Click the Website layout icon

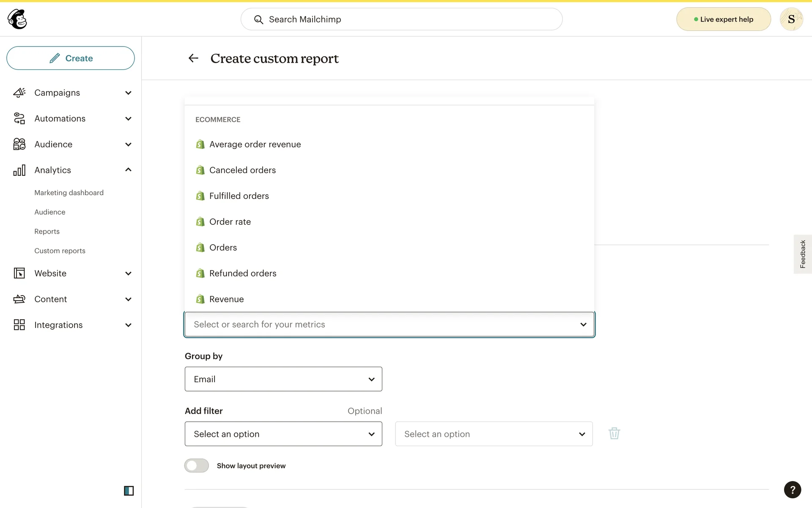pyautogui.click(x=19, y=273)
